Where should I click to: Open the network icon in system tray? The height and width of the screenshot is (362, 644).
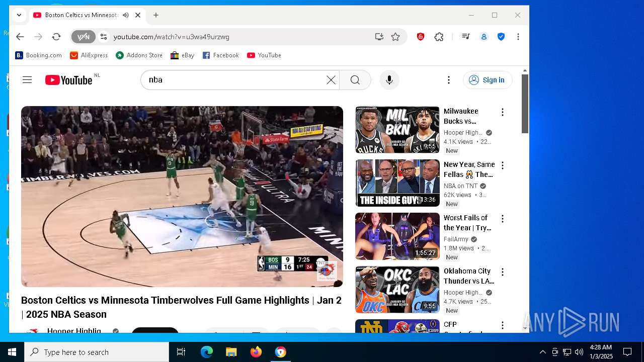[x=567, y=352]
